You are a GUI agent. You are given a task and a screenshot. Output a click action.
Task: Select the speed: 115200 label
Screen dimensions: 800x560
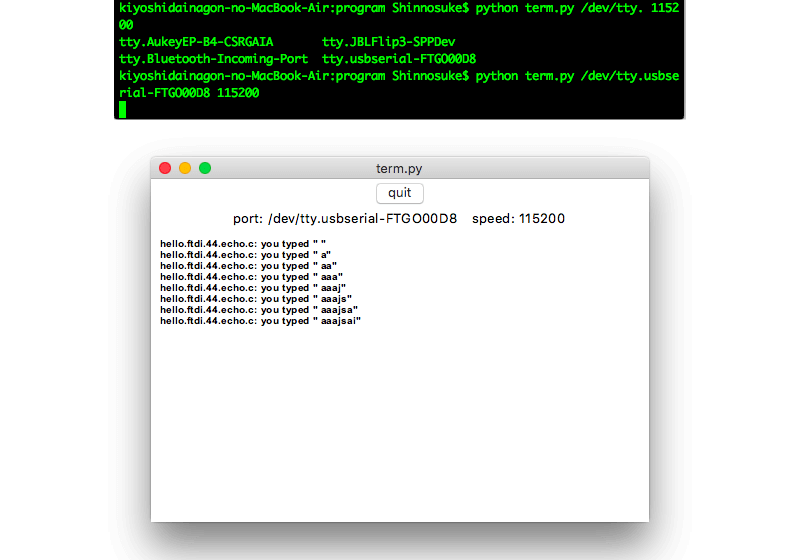pos(518,219)
